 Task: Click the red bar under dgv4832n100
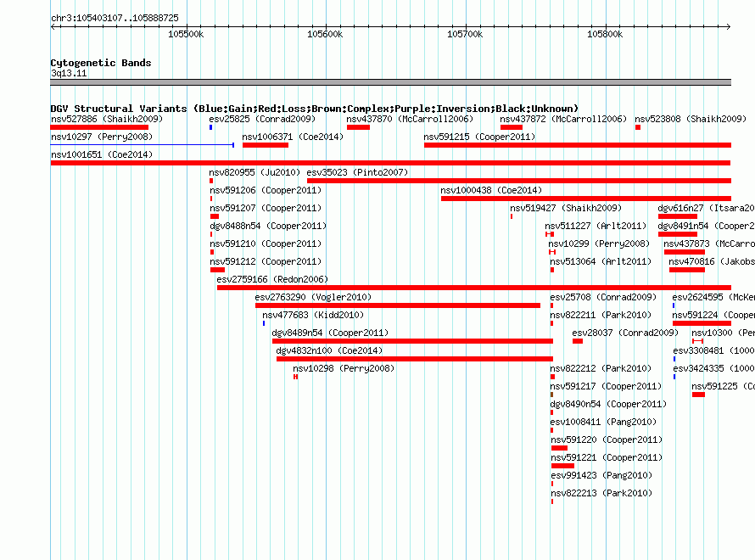tap(415, 359)
